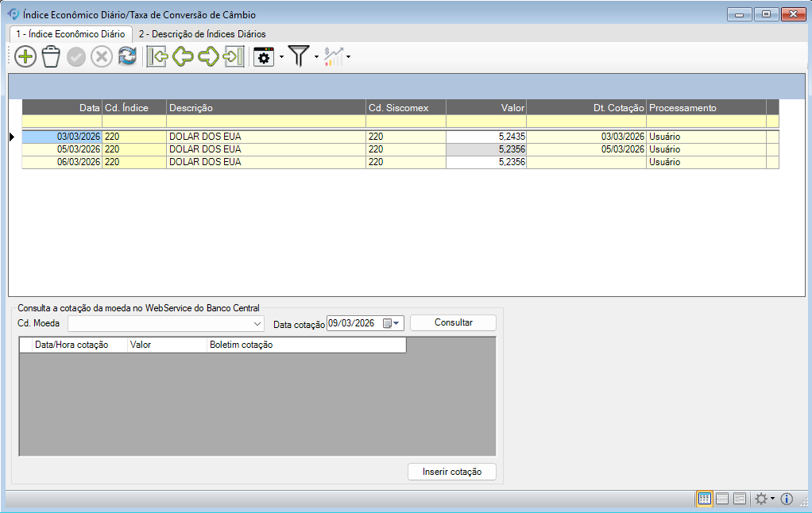Click the blue info icon in status bar

point(787,499)
